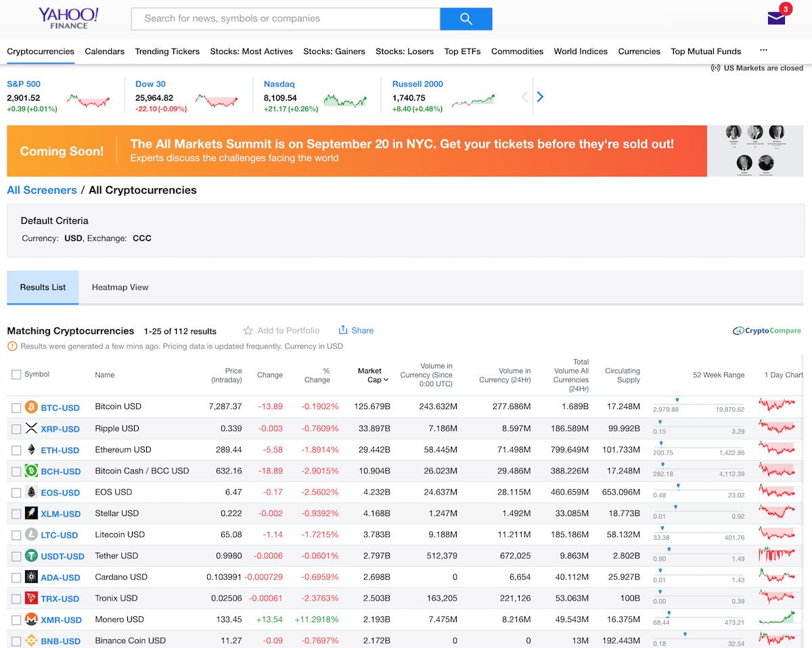The image size is (812, 648).
Task: Check the BTC-USD row checkbox
Action: pyautogui.click(x=16, y=408)
